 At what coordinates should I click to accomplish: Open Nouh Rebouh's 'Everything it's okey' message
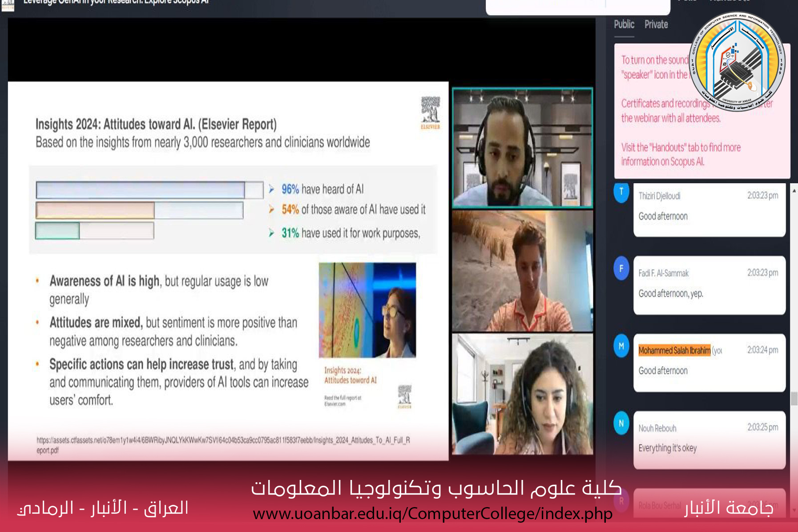coord(709,440)
